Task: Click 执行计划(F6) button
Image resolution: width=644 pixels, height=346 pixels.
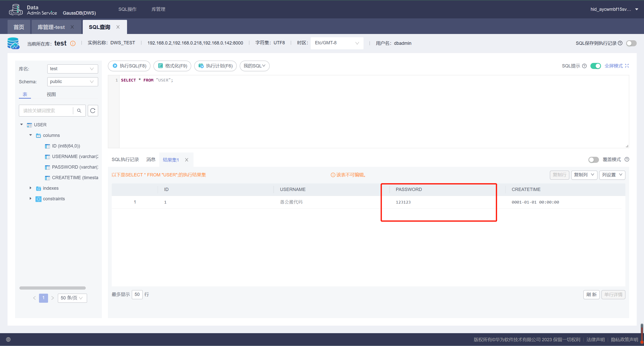Action: coord(215,66)
